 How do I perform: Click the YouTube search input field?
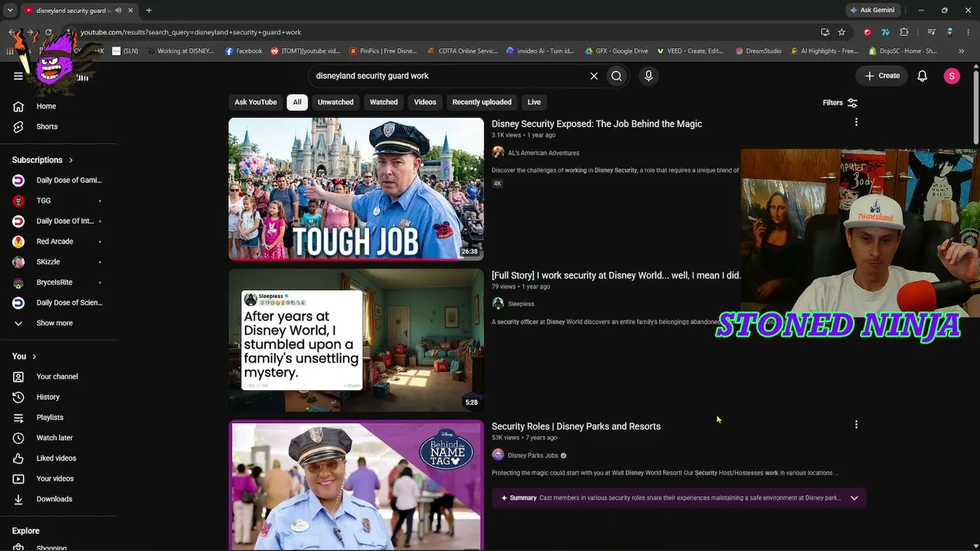[x=448, y=76]
